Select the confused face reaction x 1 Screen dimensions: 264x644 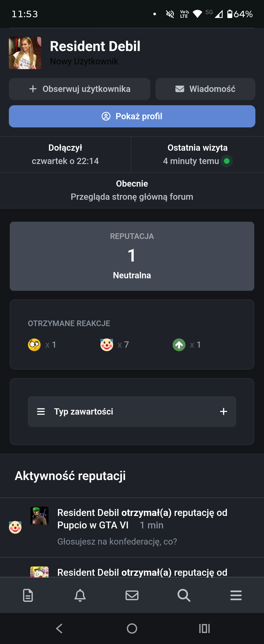(34, 345)
